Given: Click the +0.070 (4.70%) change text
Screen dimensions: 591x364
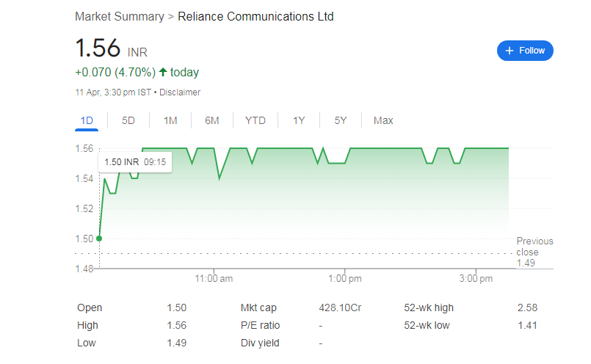Looking at the screenshot, I should pos(115,73).
